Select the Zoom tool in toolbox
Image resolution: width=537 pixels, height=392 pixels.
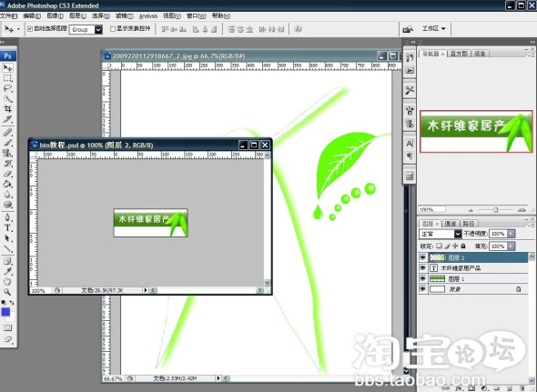(x=7, y=292)
